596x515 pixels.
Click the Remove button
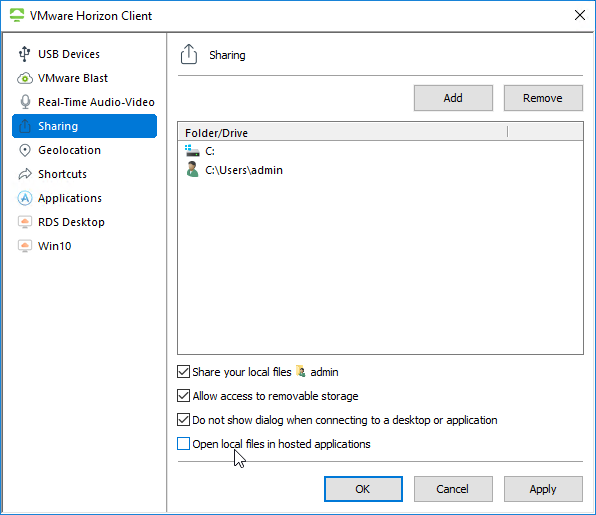(543, 98)
